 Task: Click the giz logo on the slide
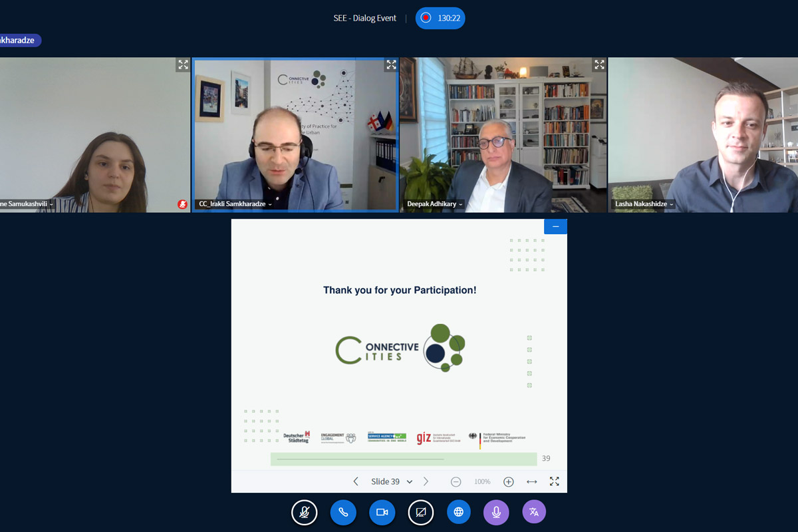tap(438, 438)
